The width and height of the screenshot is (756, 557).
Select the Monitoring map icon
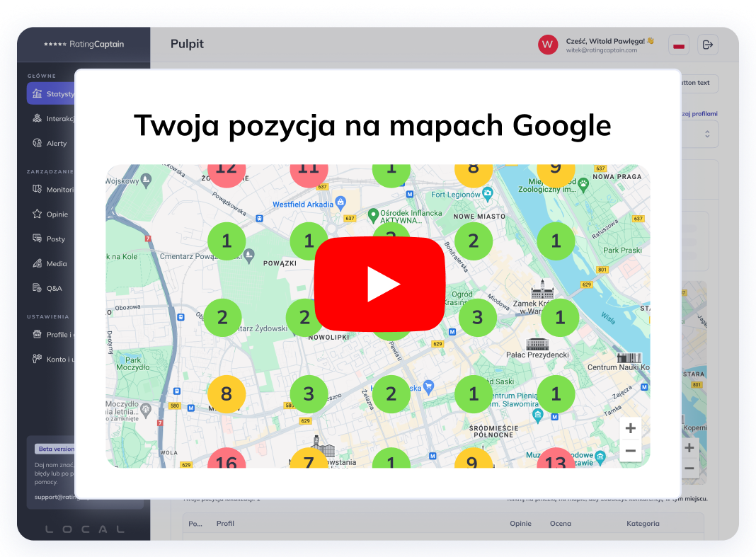pos(37,189)
